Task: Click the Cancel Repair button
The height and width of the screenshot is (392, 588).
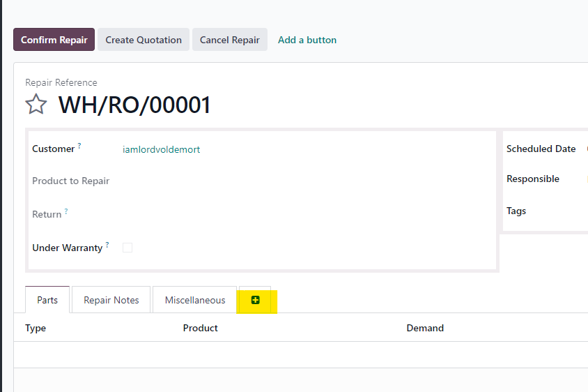Action: pyautogui.click(x=230, y=40)
